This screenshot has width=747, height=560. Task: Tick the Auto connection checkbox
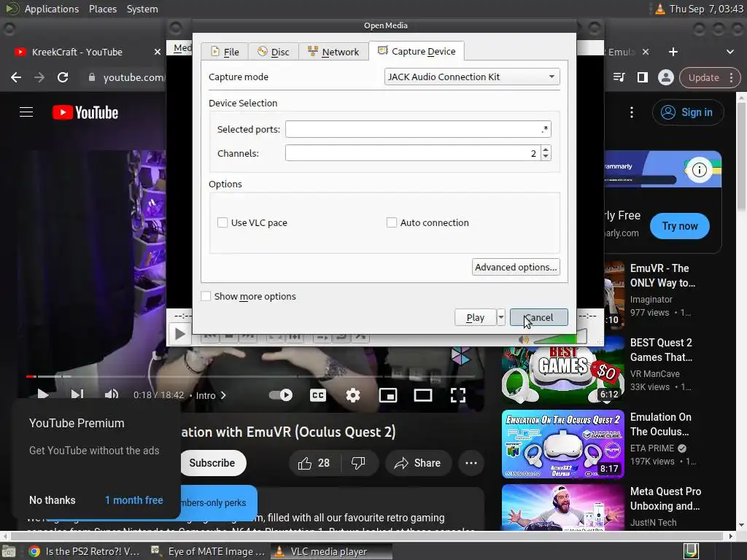pyautogui.click(x=392, y=222)
